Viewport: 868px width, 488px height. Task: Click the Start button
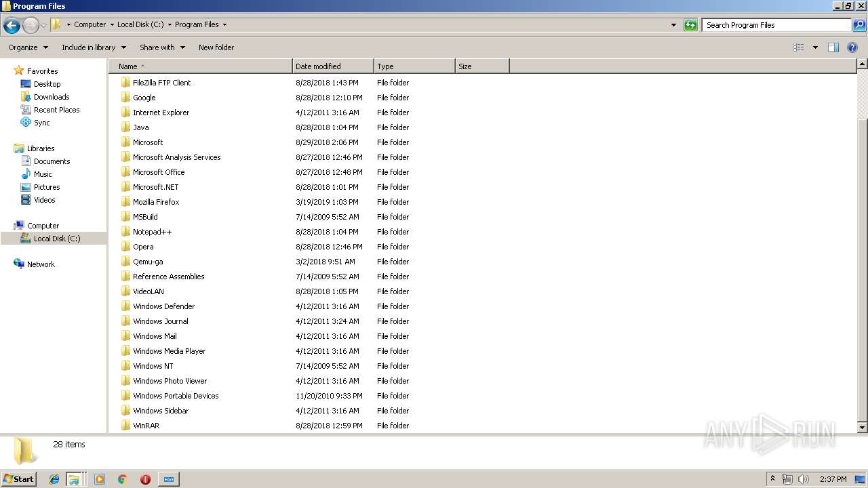tap(18, 479)
